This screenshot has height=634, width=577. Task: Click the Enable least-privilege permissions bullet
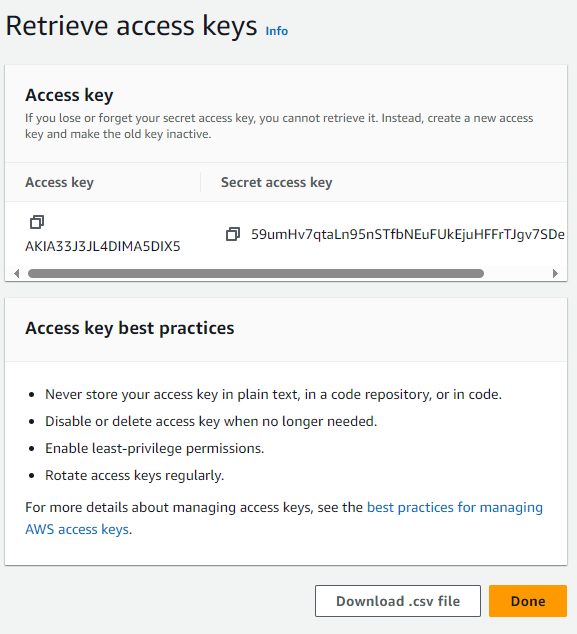point(154,448)
